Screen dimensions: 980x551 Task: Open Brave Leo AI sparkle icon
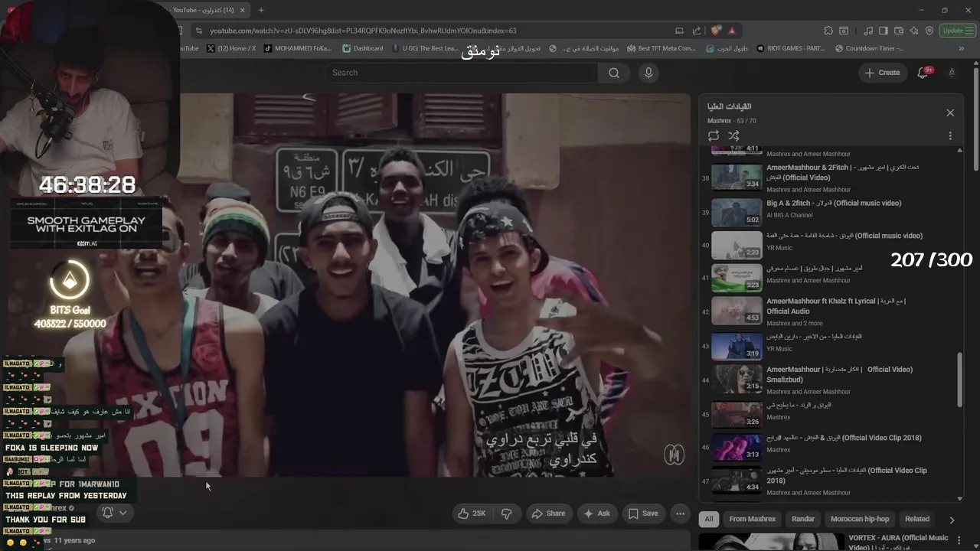click(914, 31)
